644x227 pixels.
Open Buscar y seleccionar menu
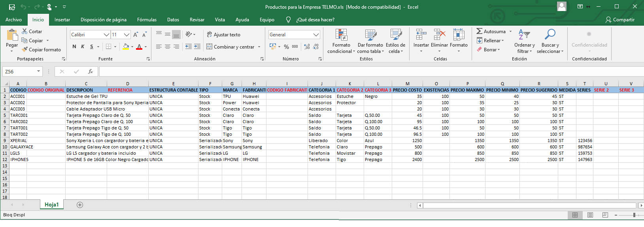coord(550,41)
